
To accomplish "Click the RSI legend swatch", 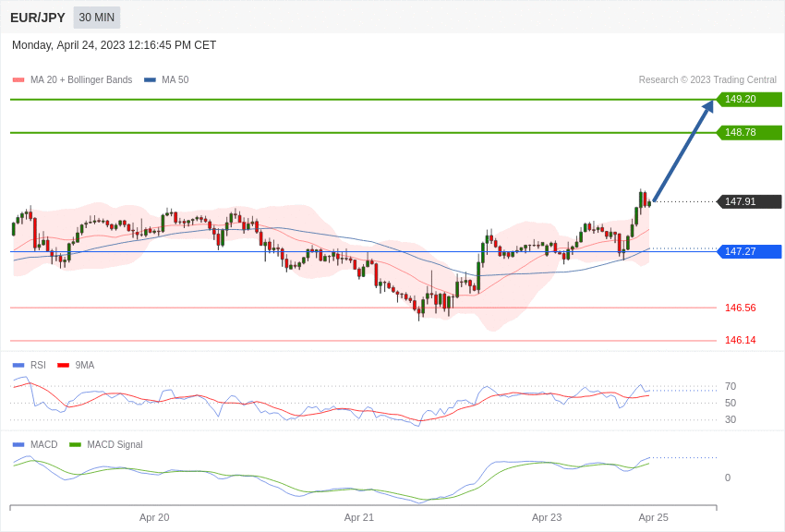I will [18, 366].
